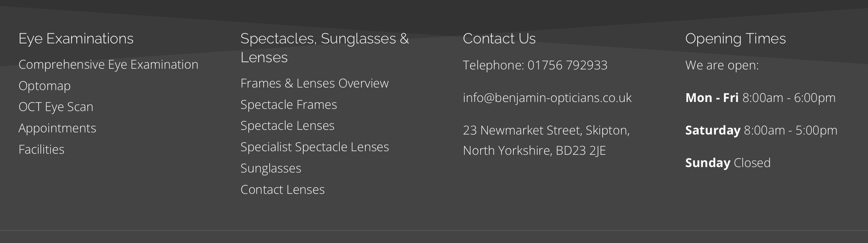Click the telephone number 01756 792933
Viewport: 868px width, 243px height.
pyautogui.click(x=567, y=65)
